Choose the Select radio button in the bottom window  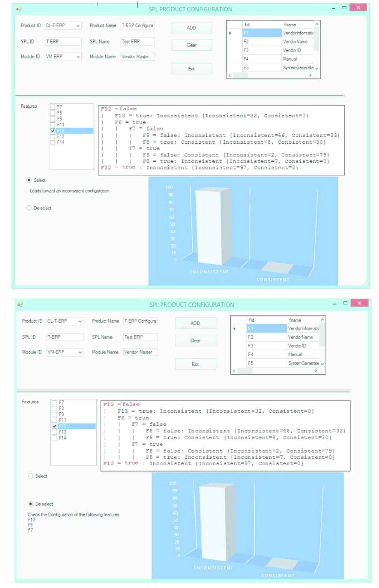tap(31, 476)
